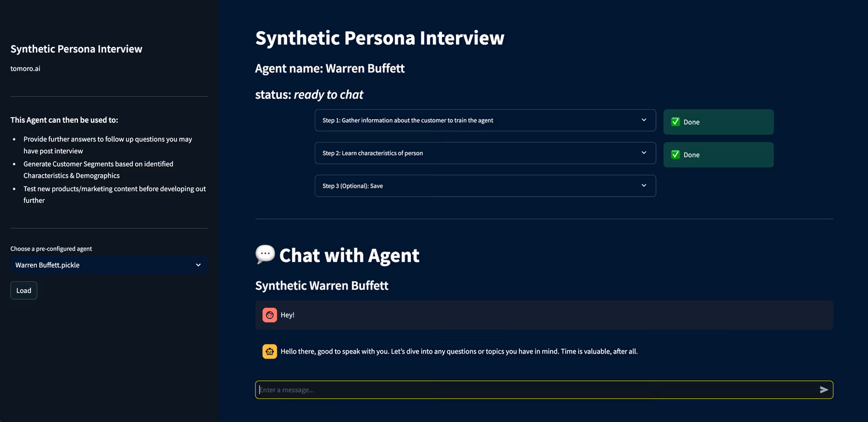Expand Step 2: Learn characteristics of person
This screenshot has height=422, width=868.
pyautogui.click(x=485, y=153)
